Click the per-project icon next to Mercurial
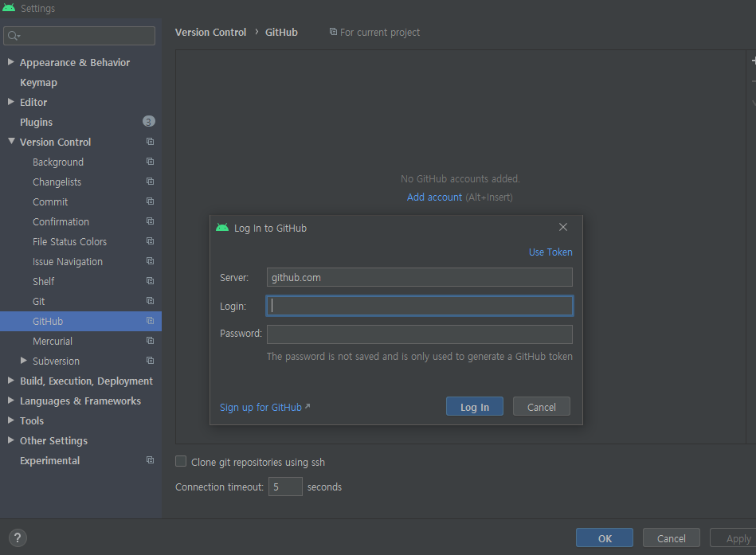 (x=150, y=341)
